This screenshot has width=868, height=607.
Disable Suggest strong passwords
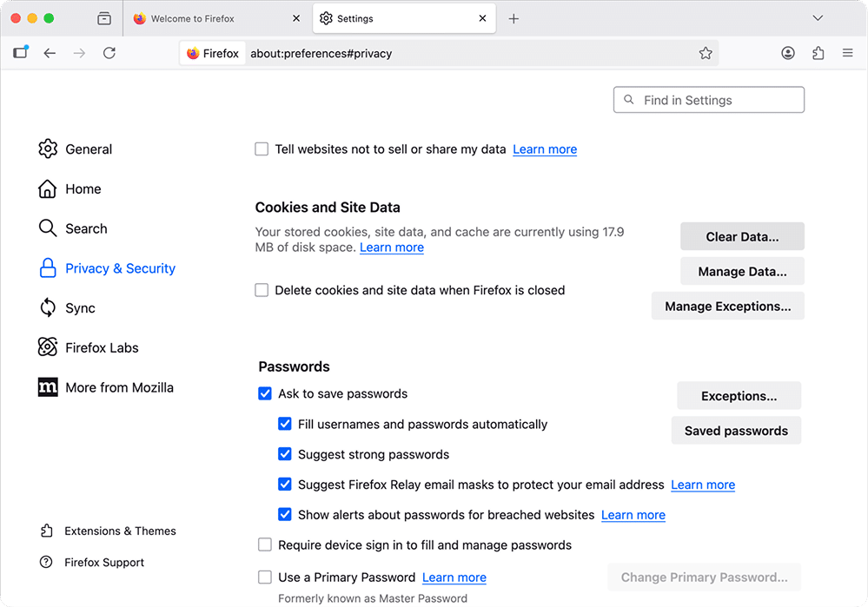pos(285,454)
